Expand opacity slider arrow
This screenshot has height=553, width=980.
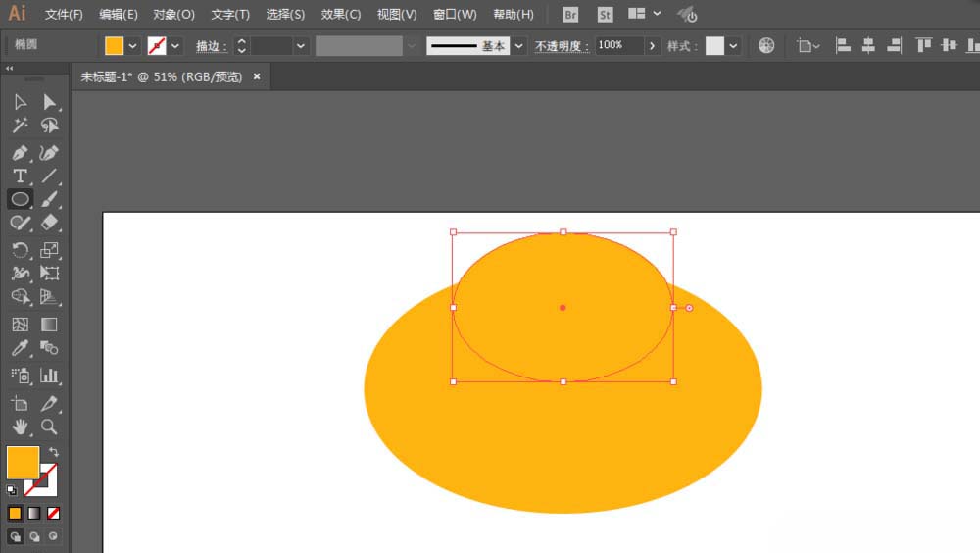652,46
